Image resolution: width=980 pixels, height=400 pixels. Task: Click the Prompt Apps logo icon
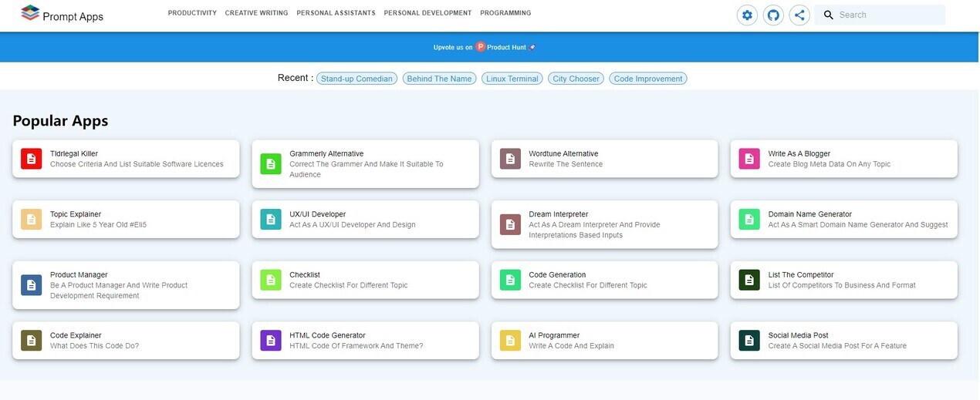tap(30, 13)
